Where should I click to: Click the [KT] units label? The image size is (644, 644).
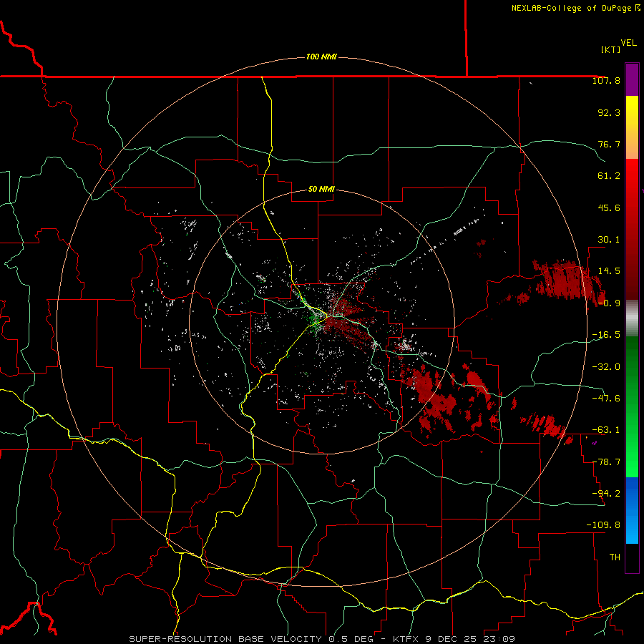610,49
